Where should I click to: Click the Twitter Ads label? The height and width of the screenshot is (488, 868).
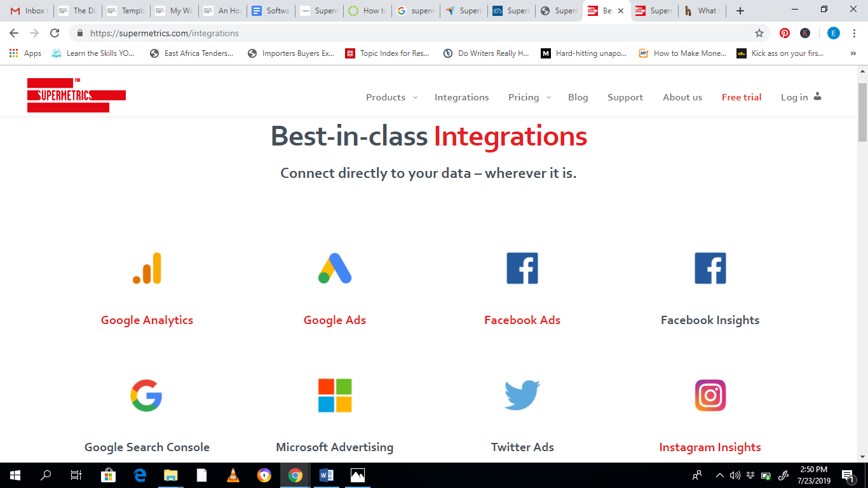pyautogui.click(x=522, y=447)
